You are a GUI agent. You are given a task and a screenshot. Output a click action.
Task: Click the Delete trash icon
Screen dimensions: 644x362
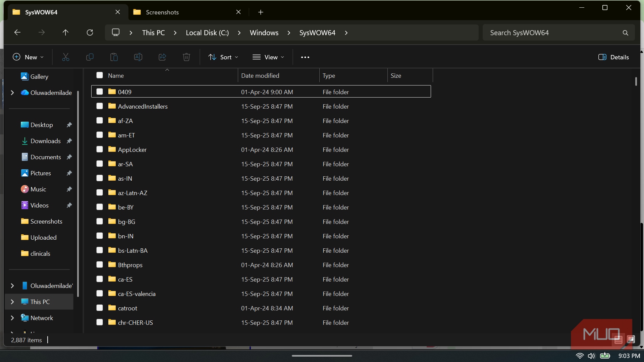click(186, 57)
